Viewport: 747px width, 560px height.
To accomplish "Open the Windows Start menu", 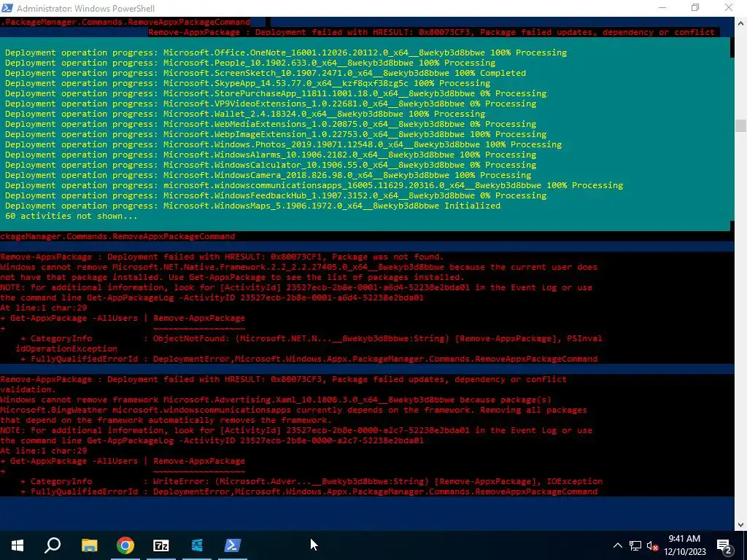I will click(18, 545).
